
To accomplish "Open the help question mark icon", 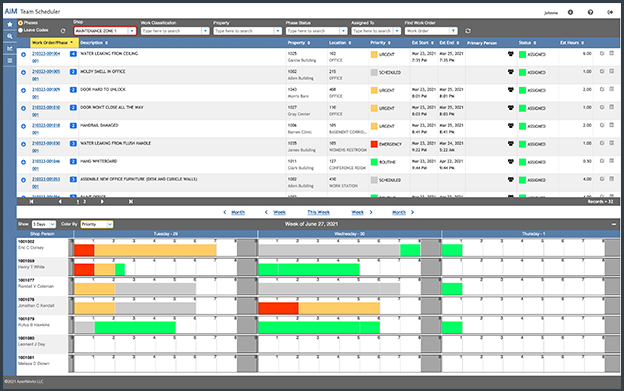I will (x=590, y=12).
